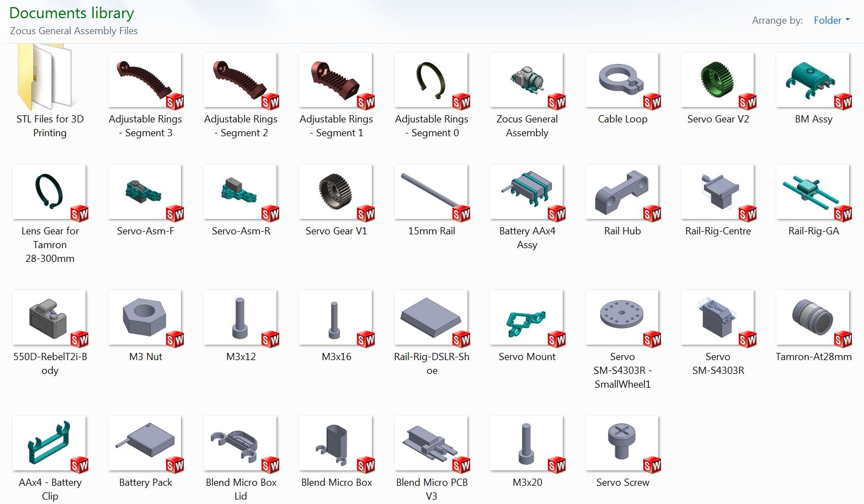The width and height of the screenshot is (864, 504).
Task: Select the Rail Hub component
Action: click(622, 193)
